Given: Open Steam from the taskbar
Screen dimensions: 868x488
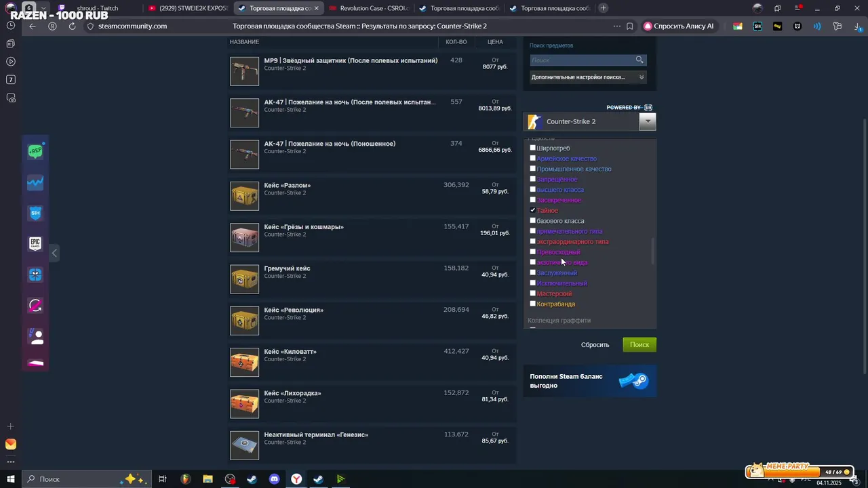Looking at the screenshot, I should 252,479.
